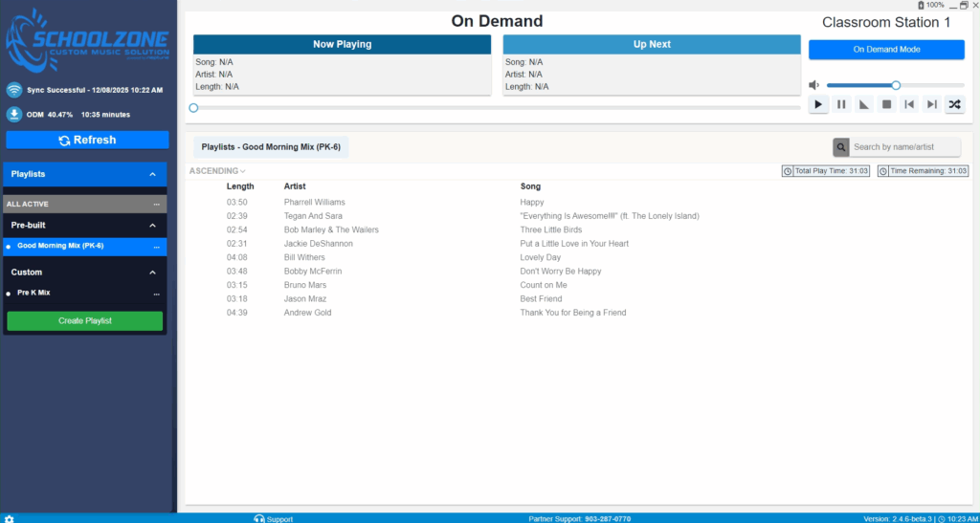The image size is (980, 523).
Task: Stop playback with the square button
Action: (x=886, y=104)
